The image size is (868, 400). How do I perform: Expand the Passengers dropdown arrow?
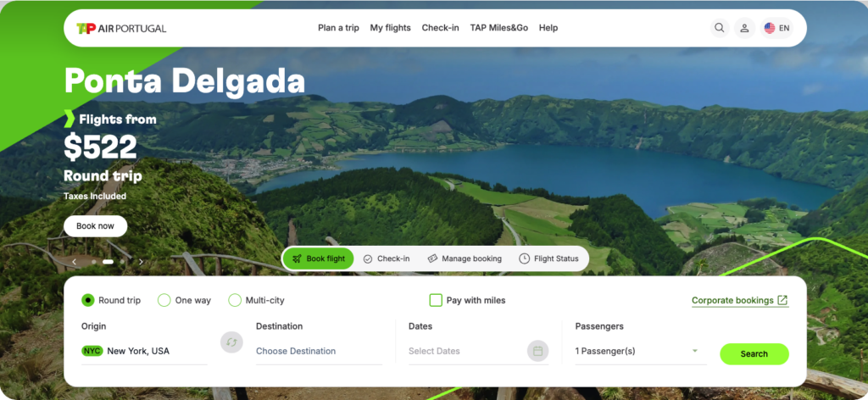click(695, 351)
